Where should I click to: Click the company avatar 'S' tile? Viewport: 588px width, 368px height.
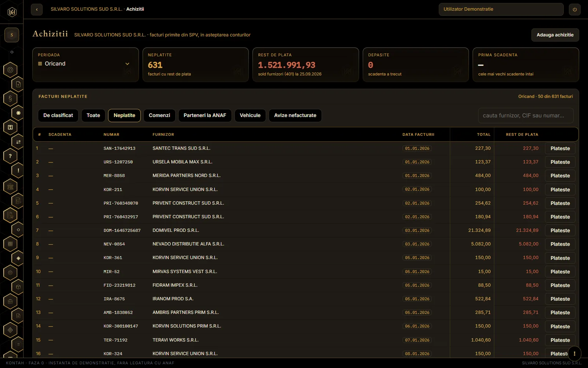point(12,35)
